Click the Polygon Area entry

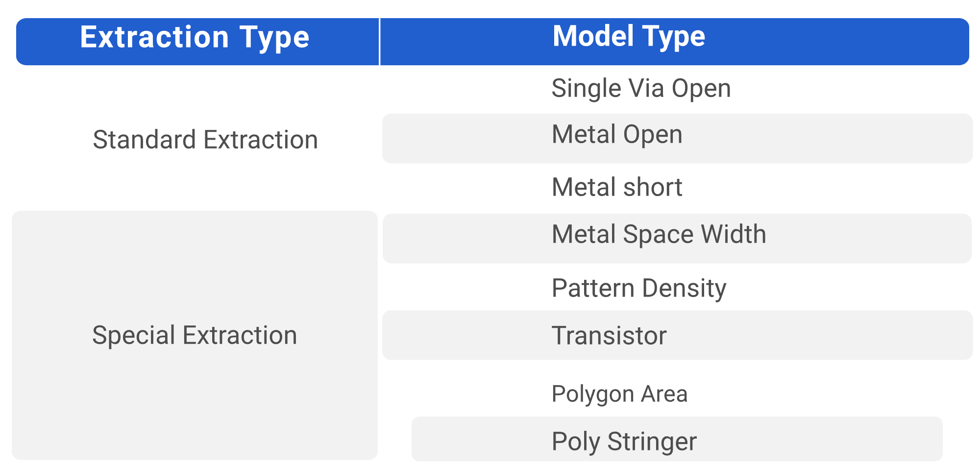coord(619,394)
